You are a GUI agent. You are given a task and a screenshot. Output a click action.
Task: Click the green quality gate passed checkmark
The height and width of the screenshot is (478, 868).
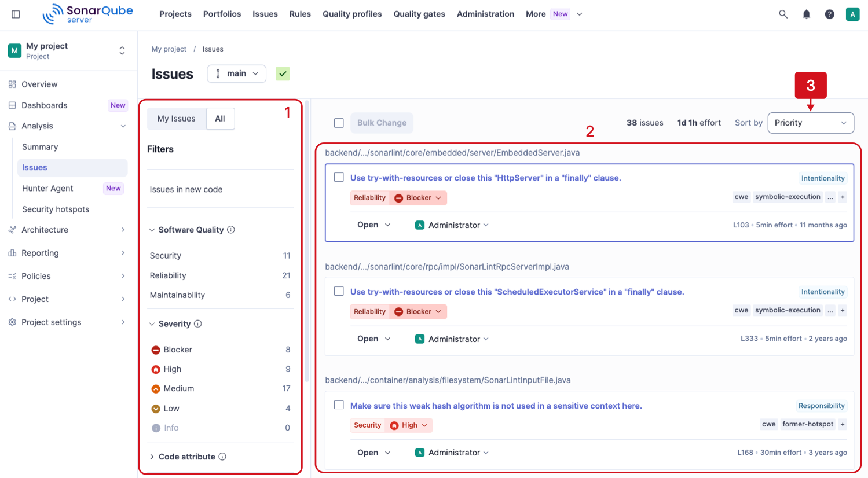pos(283,73)
